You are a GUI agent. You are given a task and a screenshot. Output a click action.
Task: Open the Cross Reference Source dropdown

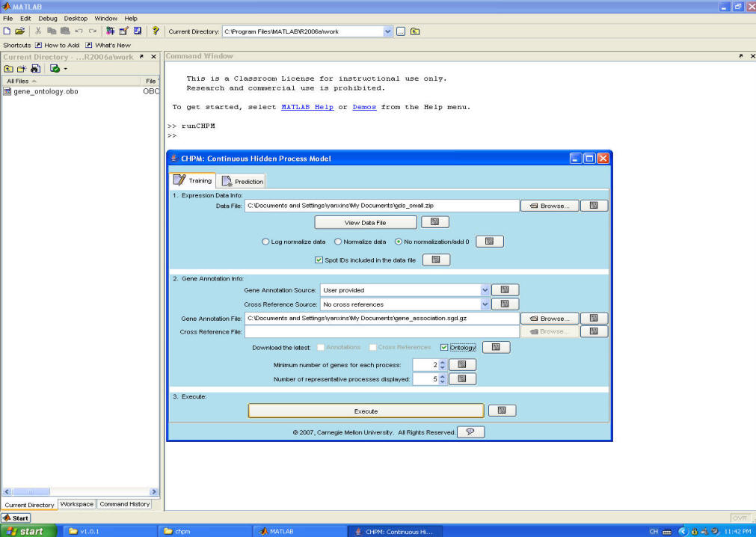(x=485, y=304)
